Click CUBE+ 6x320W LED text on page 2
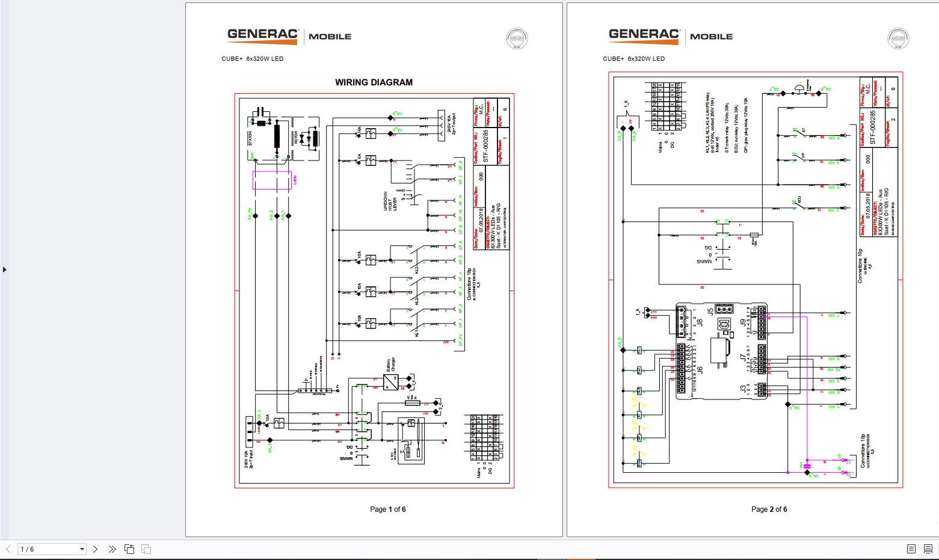The width and height of the screenshot is (939, 560). (x=634, y=59)
